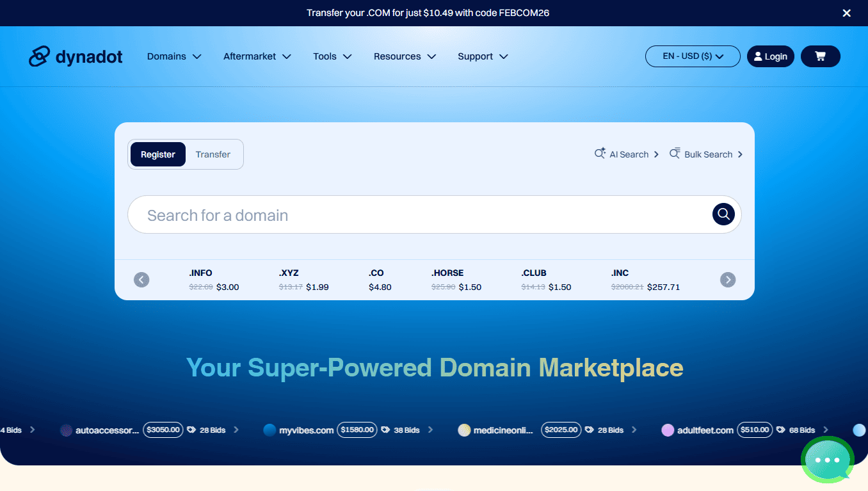Dismiss the promo banner with X
This screenshot has height=491, width=868.
(846, 13)
